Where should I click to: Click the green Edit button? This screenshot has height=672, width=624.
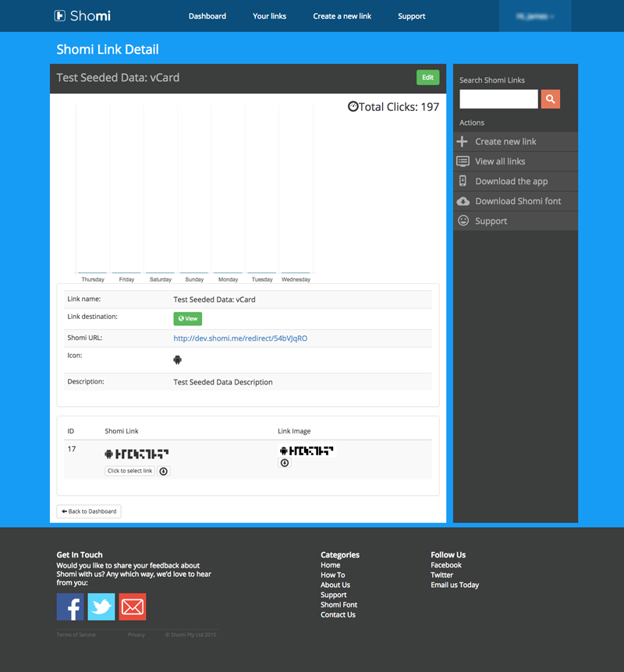point(427,77)
